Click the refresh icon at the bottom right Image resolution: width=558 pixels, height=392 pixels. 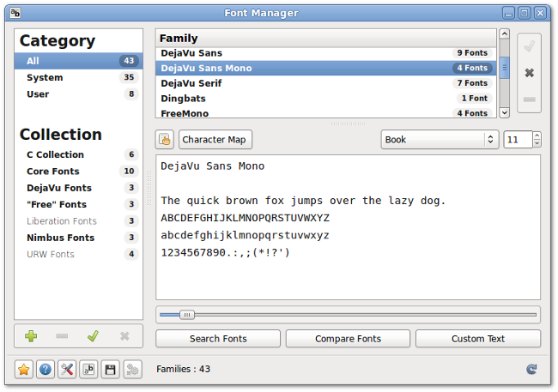click(531, 369)
